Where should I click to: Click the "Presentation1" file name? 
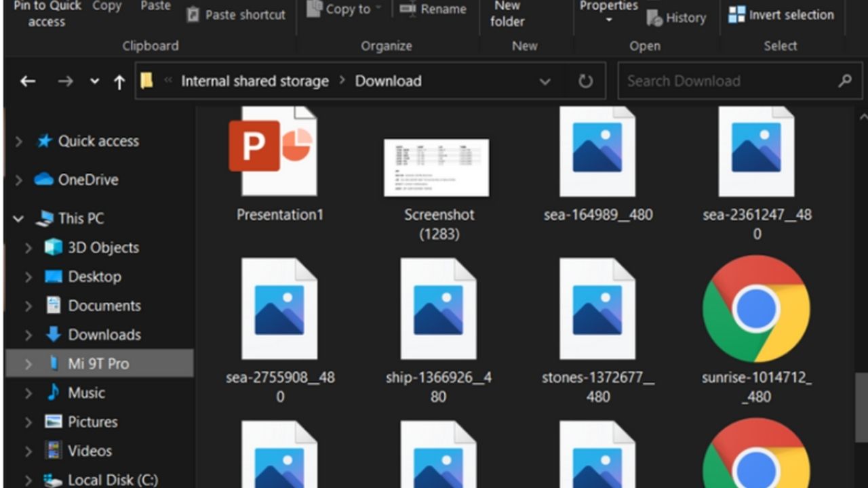(x=280, y=215)
